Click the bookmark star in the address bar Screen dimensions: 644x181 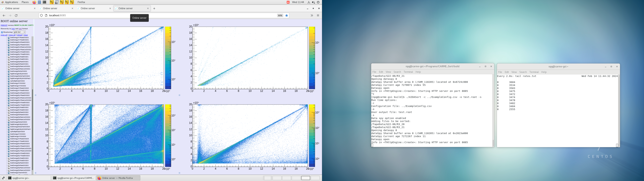point(287,15)
